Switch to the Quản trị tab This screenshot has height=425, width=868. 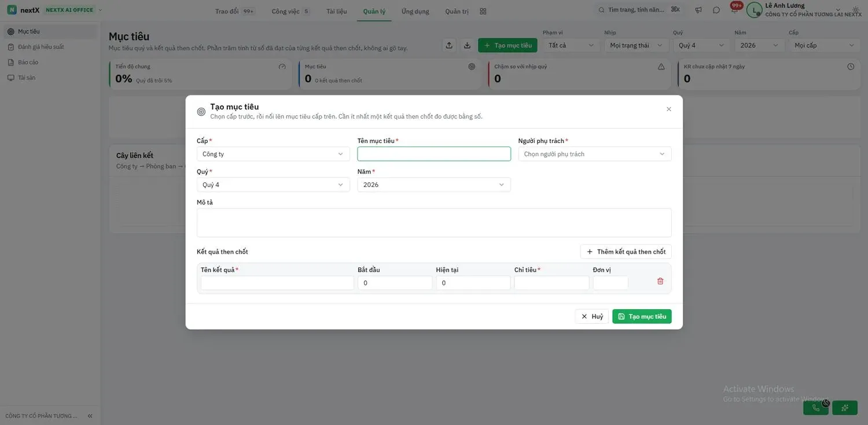tap(457, 11)
